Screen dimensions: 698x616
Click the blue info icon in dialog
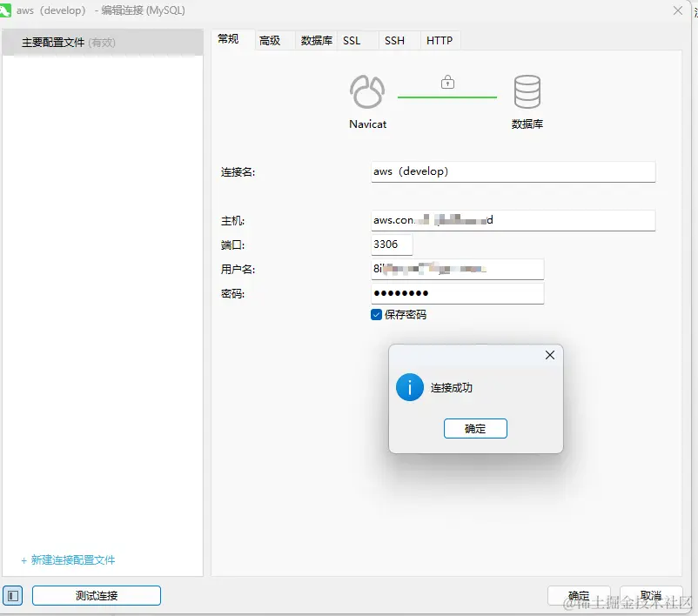point(410,387)
